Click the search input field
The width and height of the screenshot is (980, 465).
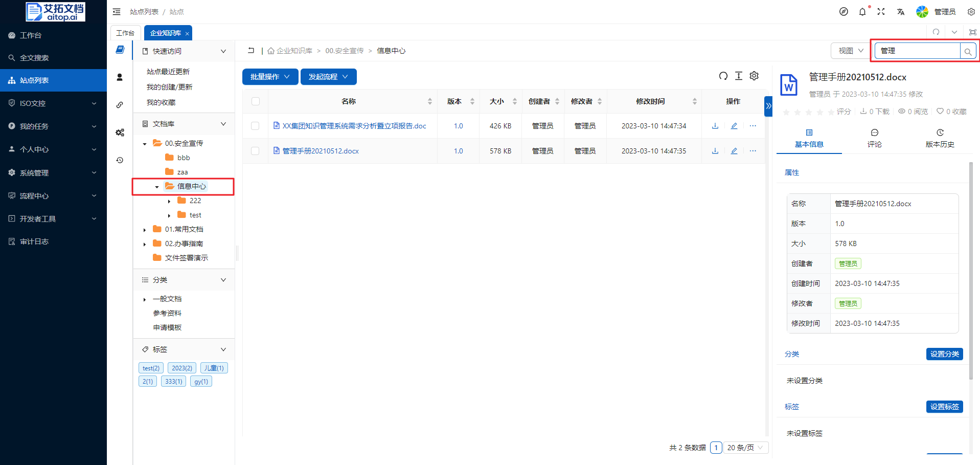(x=917, y=51)
